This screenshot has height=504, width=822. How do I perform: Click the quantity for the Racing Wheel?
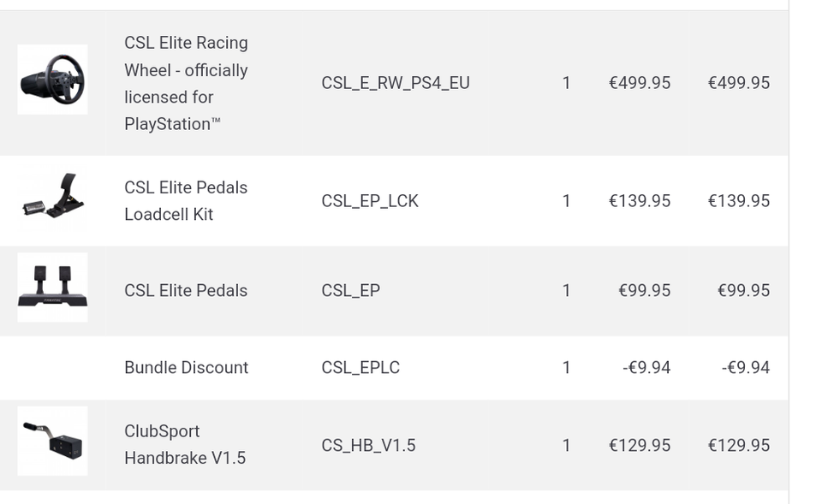(566, 83)
